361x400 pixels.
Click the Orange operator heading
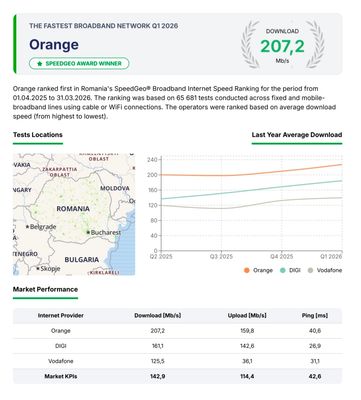(x=54, y=44)
